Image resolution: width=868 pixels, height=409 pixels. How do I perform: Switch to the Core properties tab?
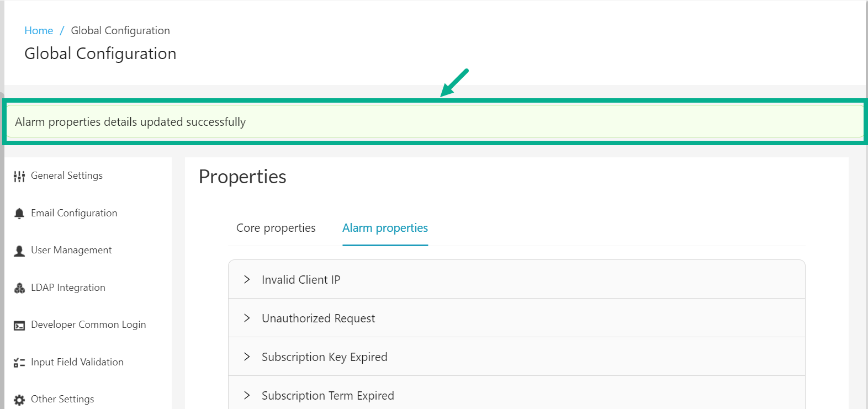pos(276,228)
